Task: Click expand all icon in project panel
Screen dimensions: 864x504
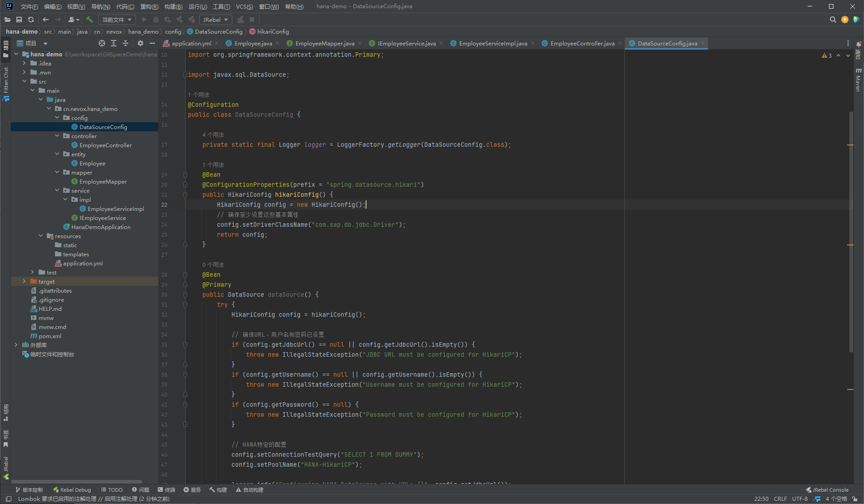Action: [114, 43]
